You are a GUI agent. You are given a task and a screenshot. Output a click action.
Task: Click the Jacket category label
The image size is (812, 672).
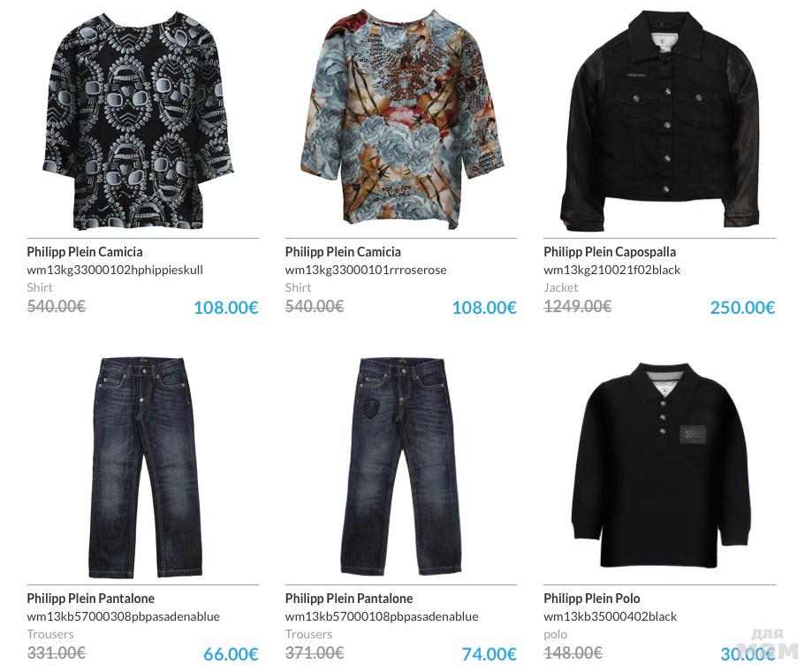[561, 287]
